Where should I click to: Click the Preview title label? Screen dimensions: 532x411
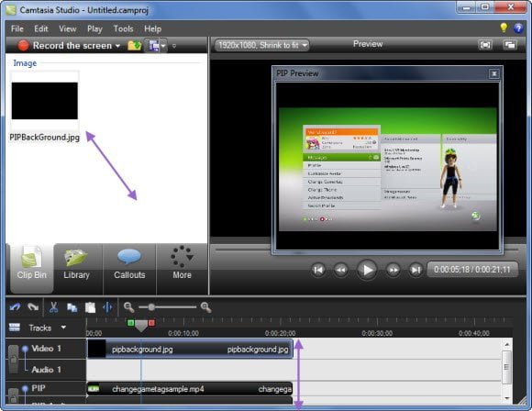click(x=368, y=44)
